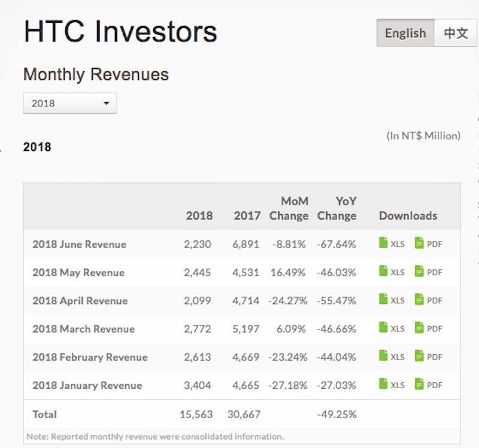This screenshot has width=479, height=448.
Task: Click the Downloads column header
Action: (408, 216)
